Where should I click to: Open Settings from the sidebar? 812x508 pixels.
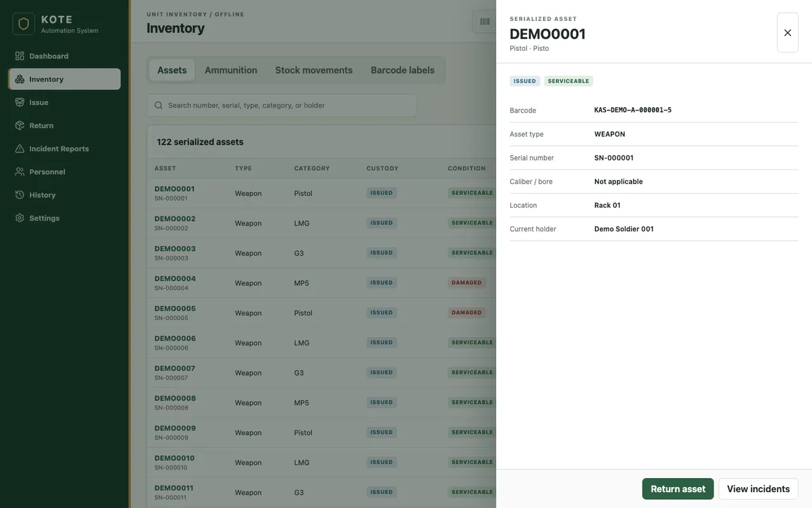[x=64, y=218]
